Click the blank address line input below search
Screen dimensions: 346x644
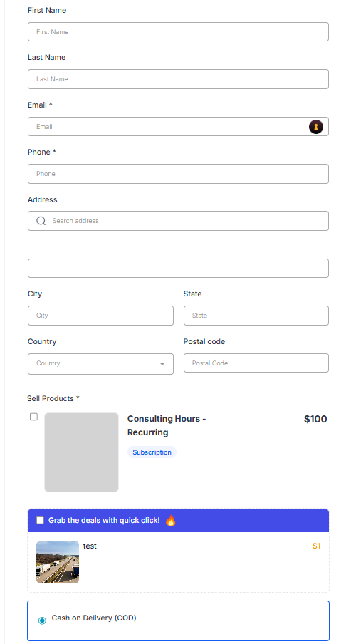click(x=178, y=268)
